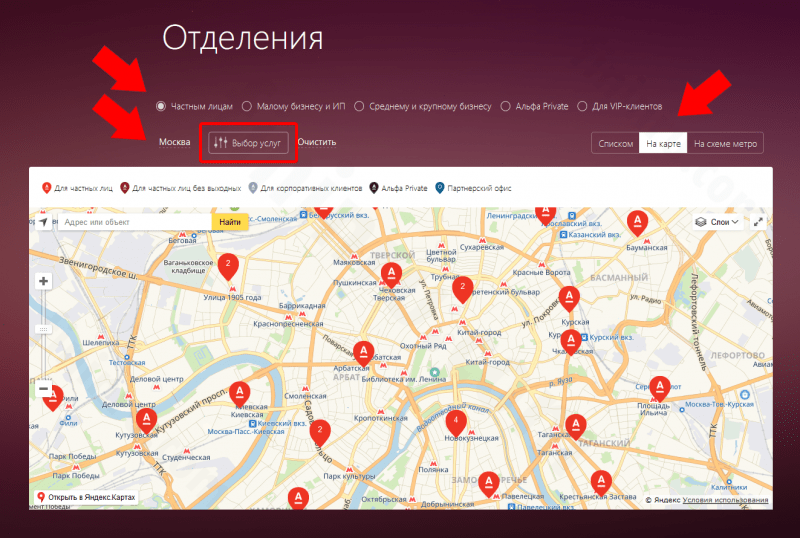Select branch marker near Чеховская Тверская
The height and width of the screenshot is (538, 800).
(x=391, y=275)
